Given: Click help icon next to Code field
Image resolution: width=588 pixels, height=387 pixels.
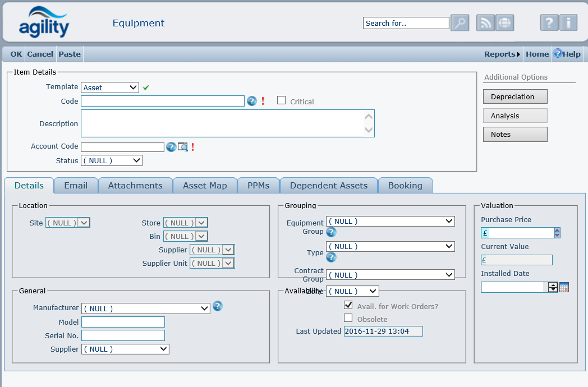Looking at the screenshot, I should pos(252,101).
